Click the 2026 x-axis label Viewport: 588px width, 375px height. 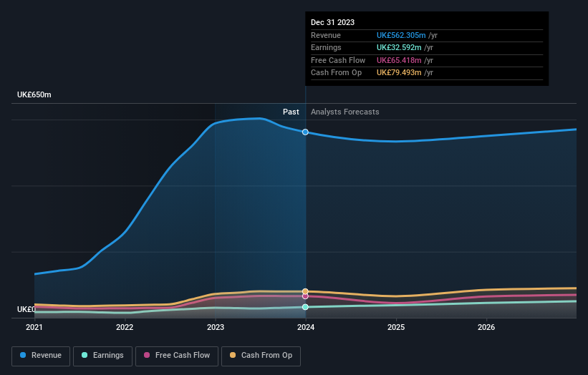486,328
